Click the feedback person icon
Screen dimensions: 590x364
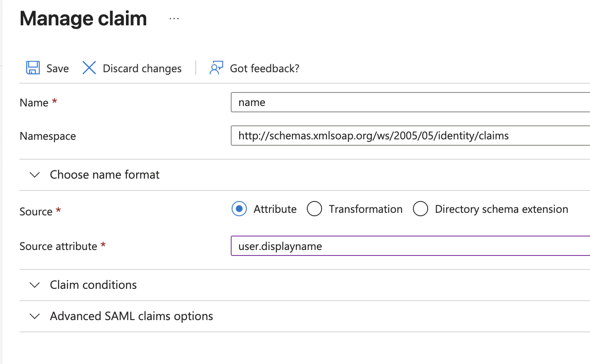[216, 68]
